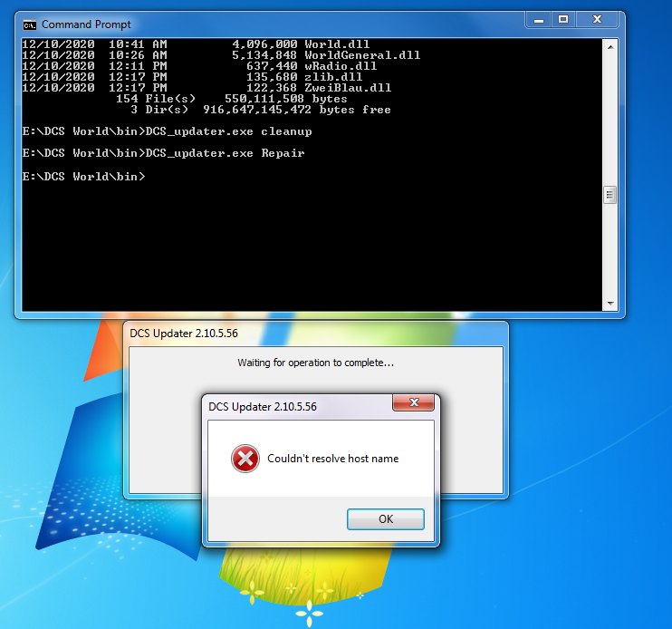This screenshot has width=672, height=629.
Task: Click the Command Prompt title bar text
Action: pyautogui.click(x=86, y=24)
